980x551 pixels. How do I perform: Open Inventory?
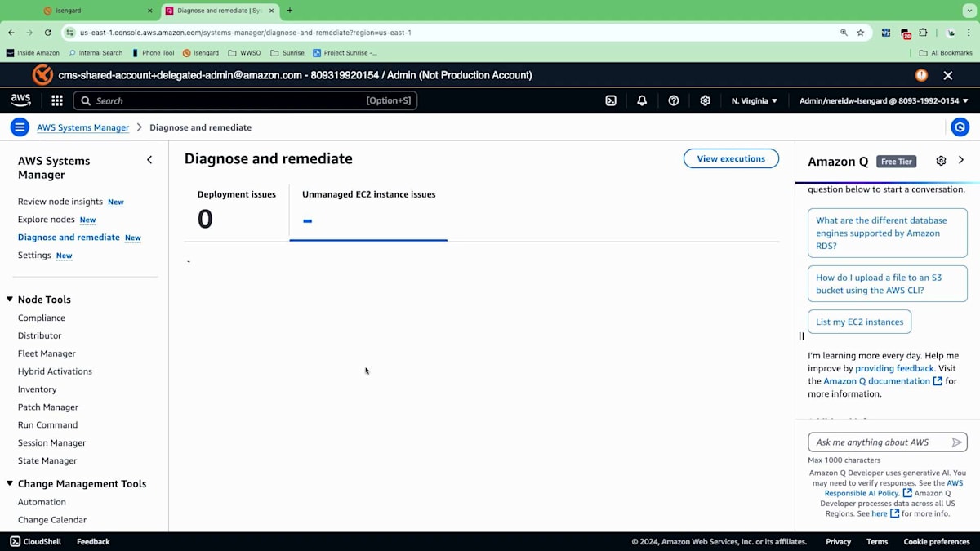[38, 389]
